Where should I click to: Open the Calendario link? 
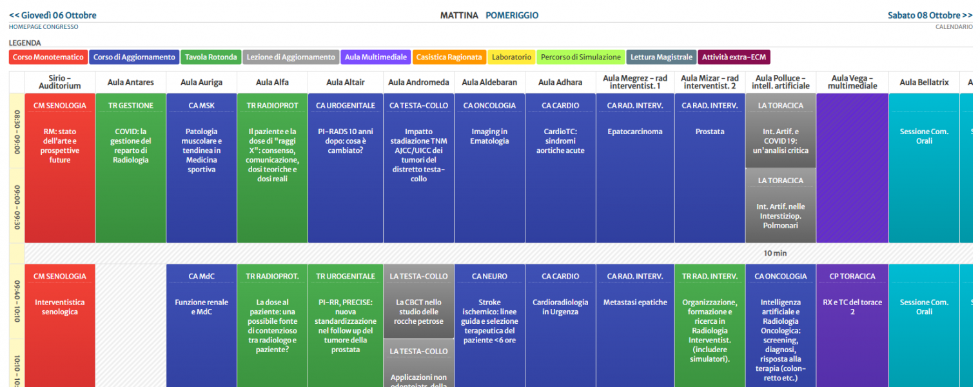pos(954,27)
